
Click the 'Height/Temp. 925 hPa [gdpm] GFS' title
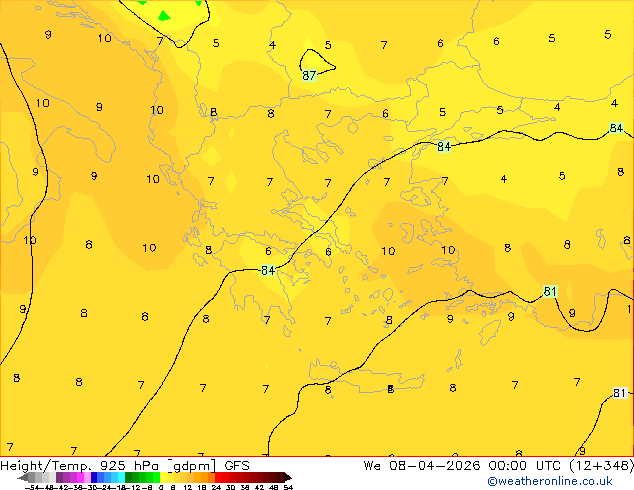[x=125, y=466]
